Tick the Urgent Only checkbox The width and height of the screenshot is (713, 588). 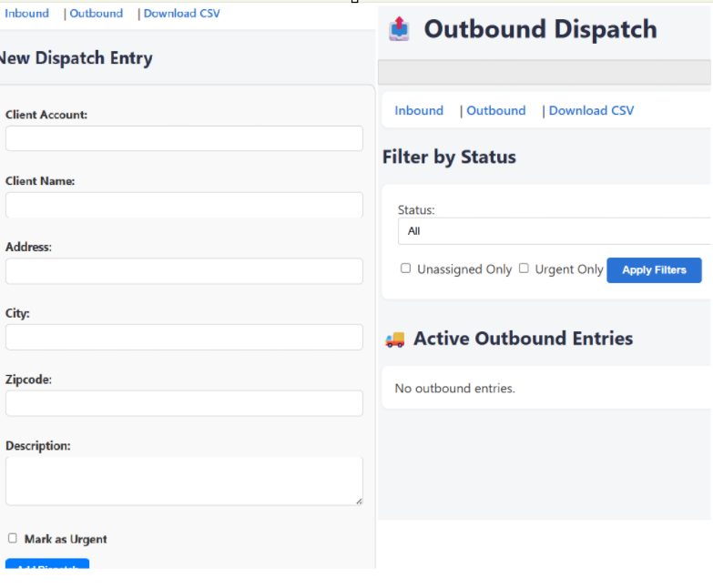click(x=524, y=269)
